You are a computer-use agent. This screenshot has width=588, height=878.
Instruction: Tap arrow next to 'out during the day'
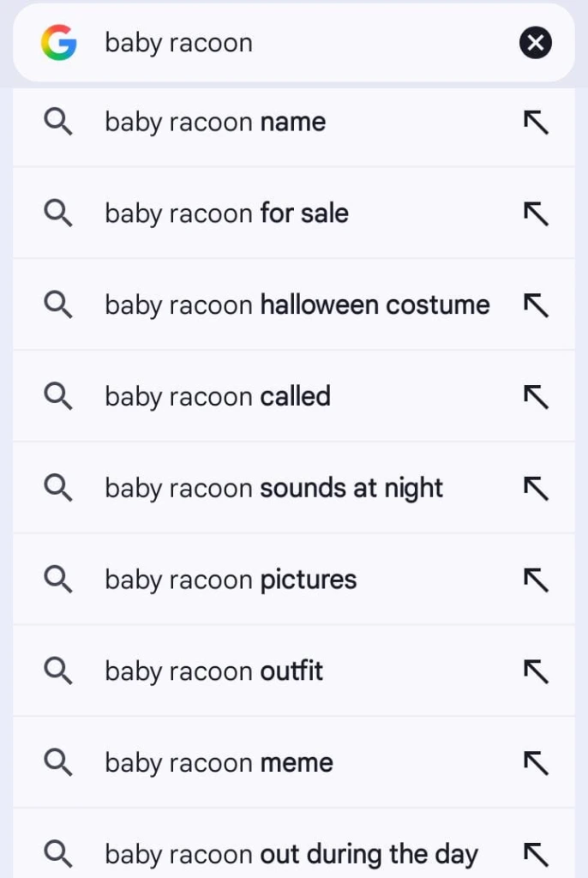tap(536, 854)
